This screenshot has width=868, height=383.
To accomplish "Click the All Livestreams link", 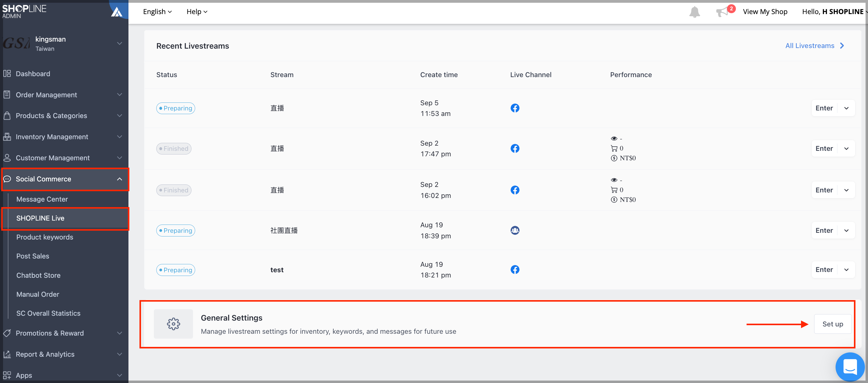I will [x=810, y=46].
